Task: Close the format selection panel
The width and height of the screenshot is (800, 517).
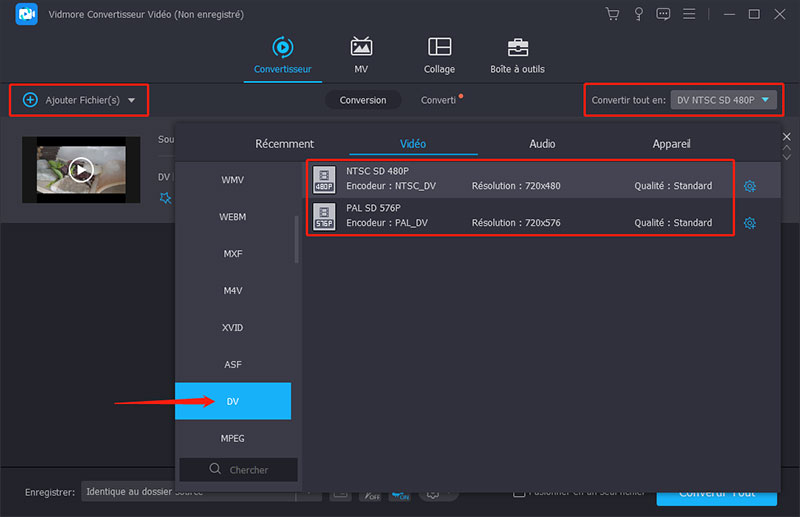Action: click(786, 137)
